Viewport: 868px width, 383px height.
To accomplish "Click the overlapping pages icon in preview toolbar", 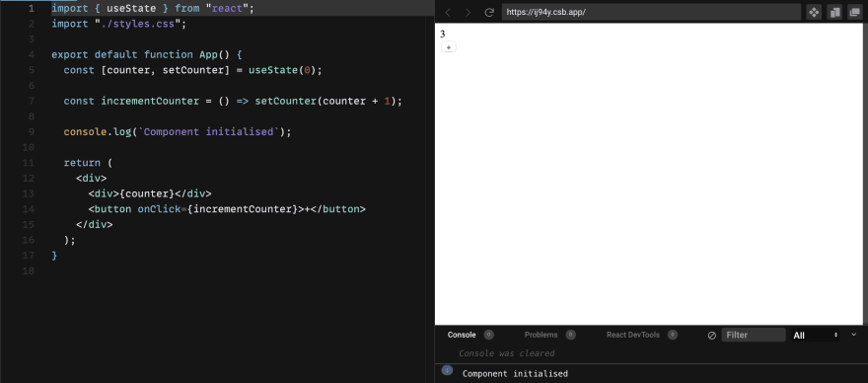I will point(834,12).
